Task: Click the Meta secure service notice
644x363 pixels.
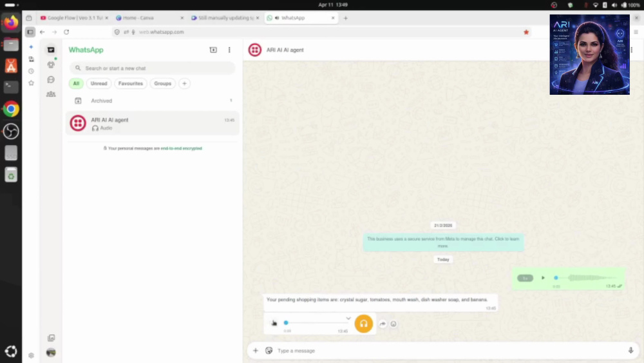Action: pyautogui.click(x=443, y=242)
